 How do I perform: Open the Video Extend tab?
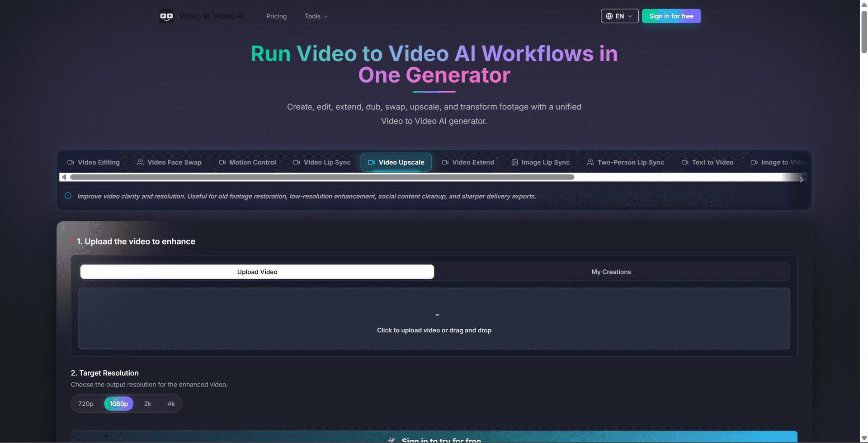468,162
